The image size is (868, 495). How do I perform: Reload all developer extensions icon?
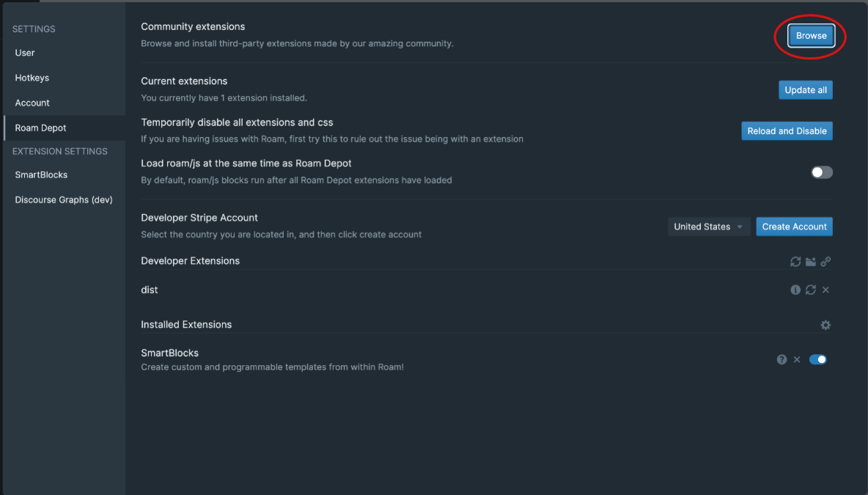point(795,262)
